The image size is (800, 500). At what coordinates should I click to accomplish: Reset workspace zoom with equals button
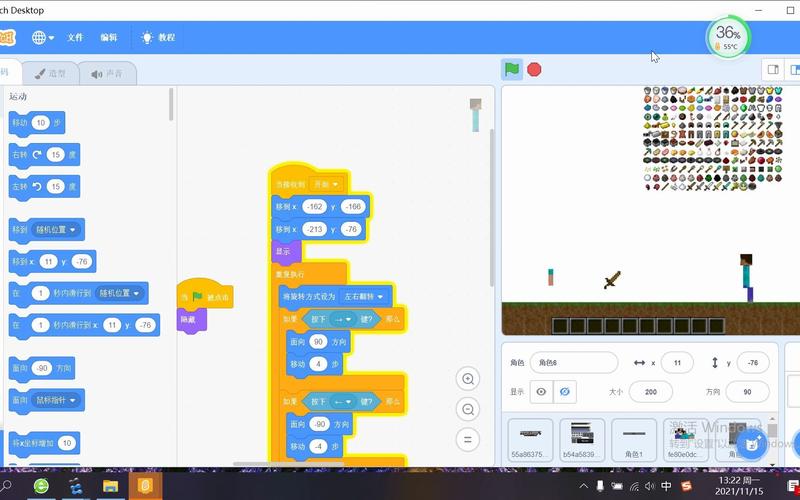pyautogui.click(x=468, y=439)
